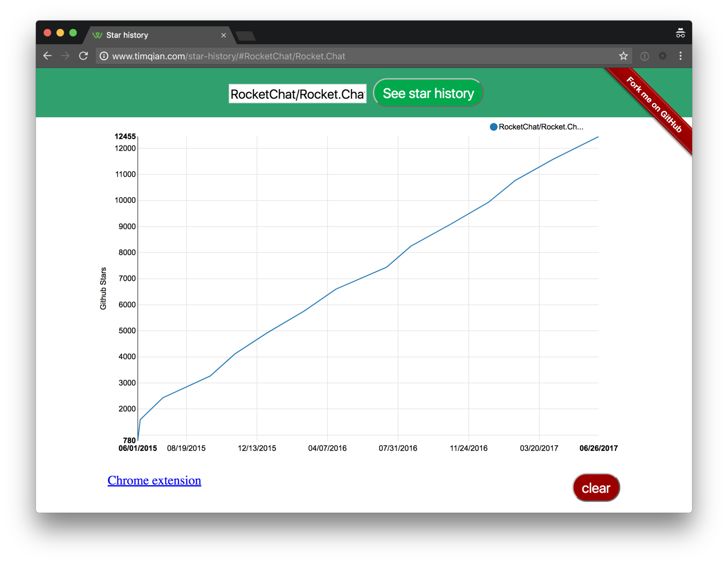Click the 06/26/2017 end date label
The height and width of the screenshot is (564, 728).
point(599,448)
